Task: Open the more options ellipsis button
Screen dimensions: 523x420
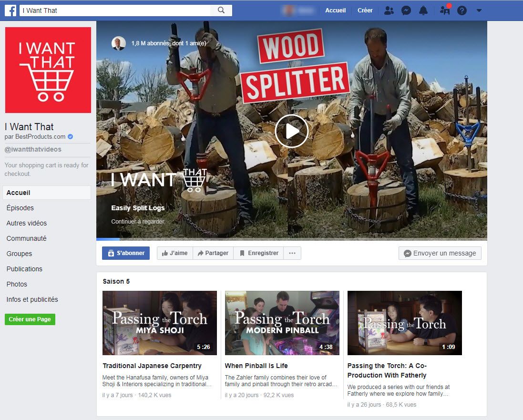Action: point(292,253)
